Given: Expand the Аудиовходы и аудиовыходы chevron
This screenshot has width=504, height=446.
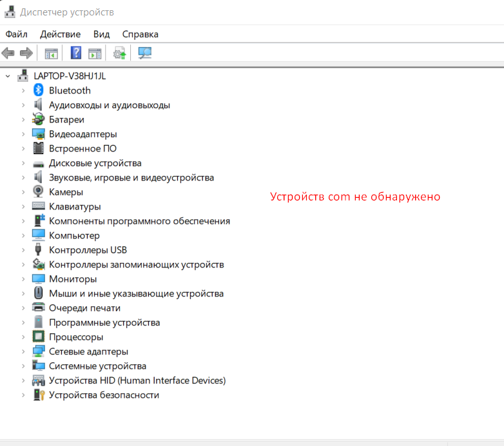Looking at the screenshot, I should click(23, 105).
